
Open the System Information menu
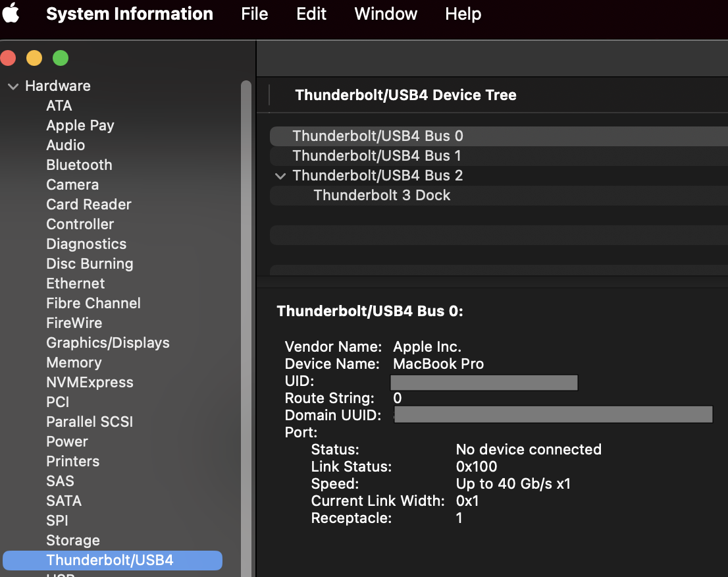coord(130,14)
